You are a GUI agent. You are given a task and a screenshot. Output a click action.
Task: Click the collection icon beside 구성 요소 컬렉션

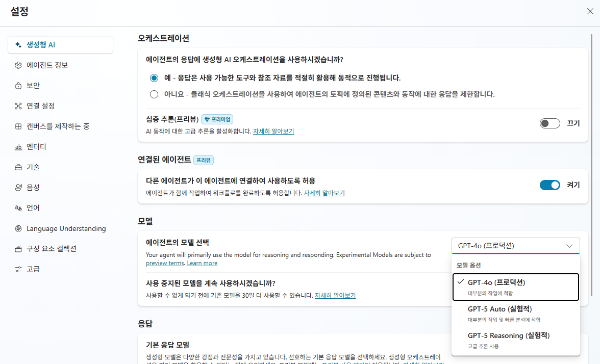[18, 249]
